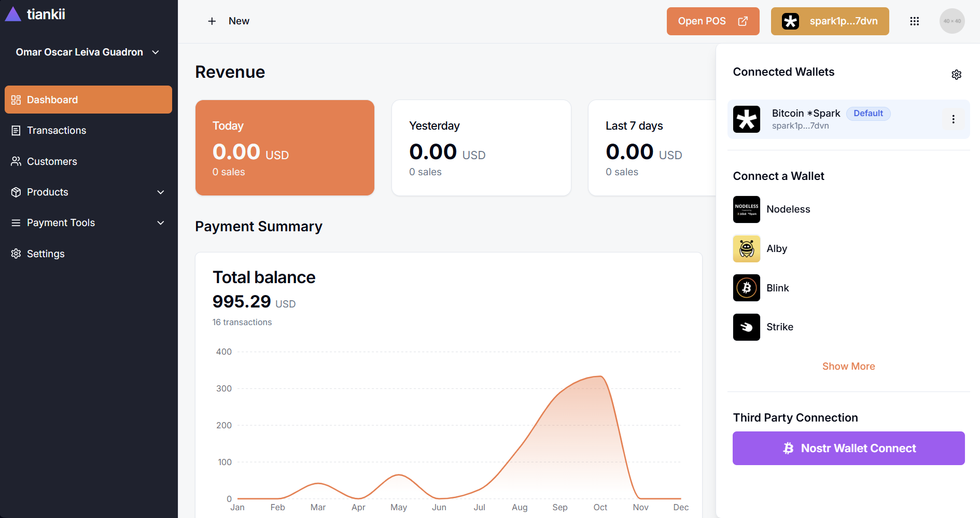The image size is (980, 518).
Task: Open Bitcoin Spark wallet three-dot options
Action: [953, 119]
